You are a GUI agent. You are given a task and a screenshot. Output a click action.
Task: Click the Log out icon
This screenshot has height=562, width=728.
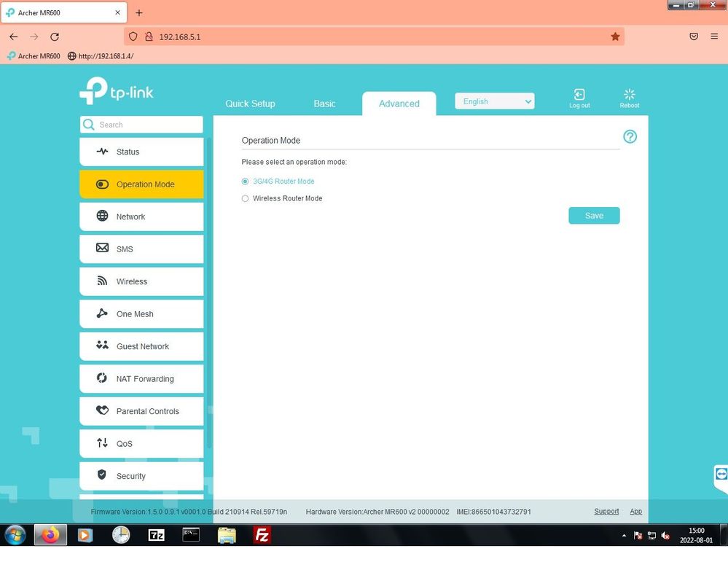[579, 95]
